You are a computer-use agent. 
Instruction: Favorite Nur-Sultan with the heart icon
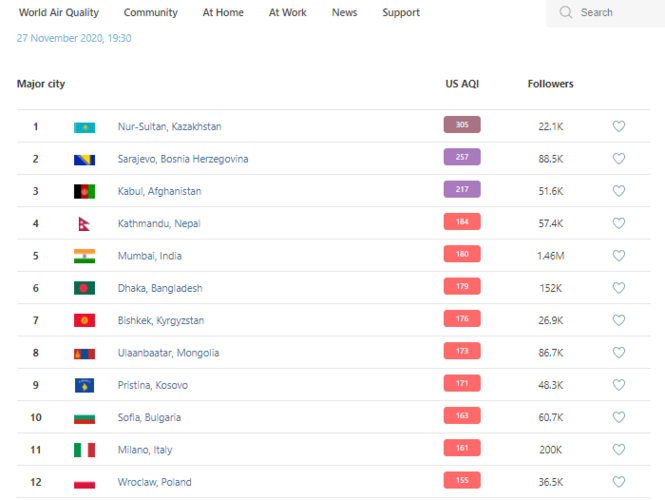pos(619,126)
